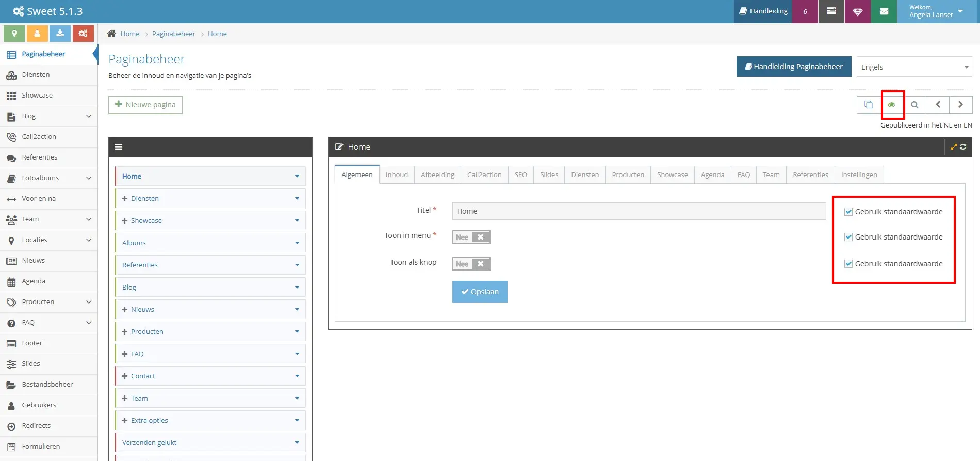The image size is (980, 461).
Task: Expand the Blog sidebar submenu
Action: [x=89, y=116]
